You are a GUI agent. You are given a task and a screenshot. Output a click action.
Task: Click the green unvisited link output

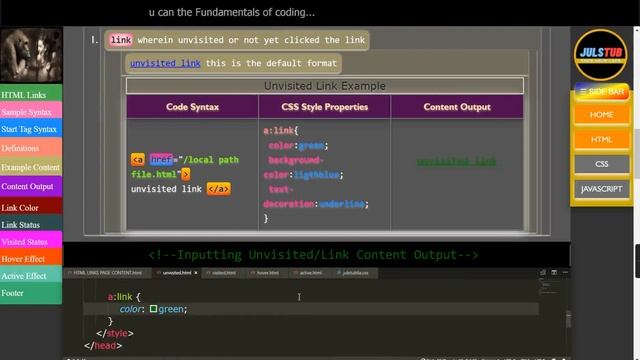(x=456, y=161)
